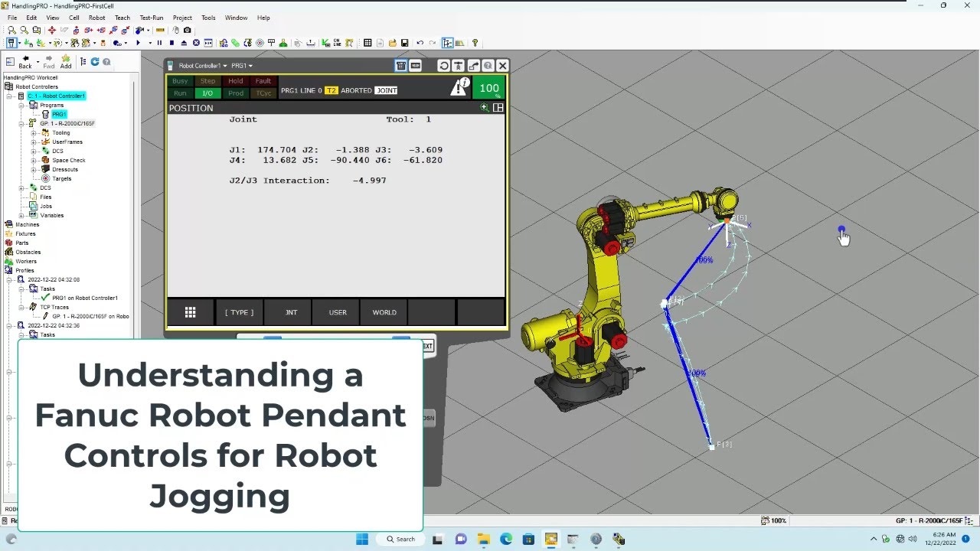Click the Microsoft Edge taskbar icon
This screenshot has width=980, height=551.
point(506,539)
